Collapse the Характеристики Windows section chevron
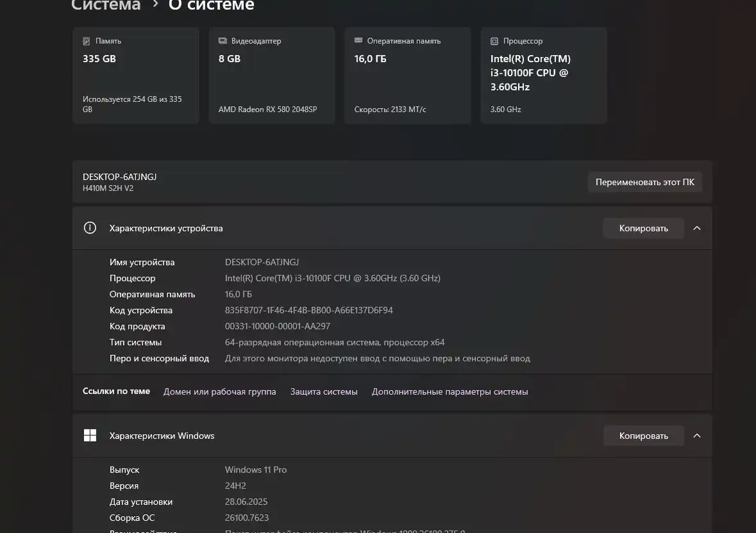Image resolution: width=756 pixels, height=533 pixels. [x=697, y=436]
